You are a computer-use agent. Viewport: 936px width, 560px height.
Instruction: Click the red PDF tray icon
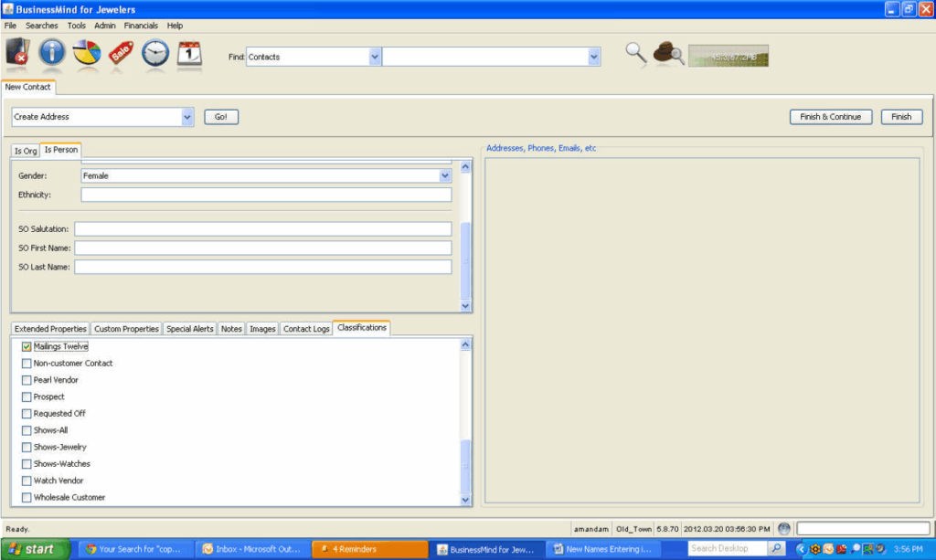click(842, 549)
